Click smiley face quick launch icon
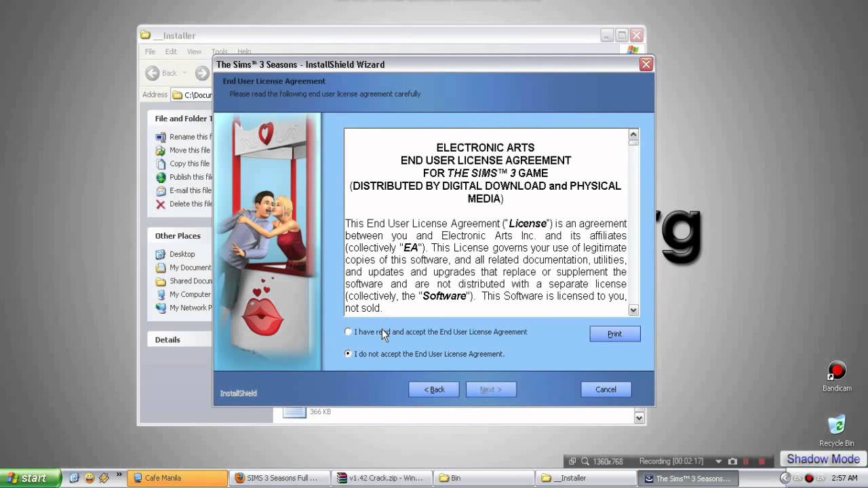Viewport: 868px width, 488px height. 89,478
